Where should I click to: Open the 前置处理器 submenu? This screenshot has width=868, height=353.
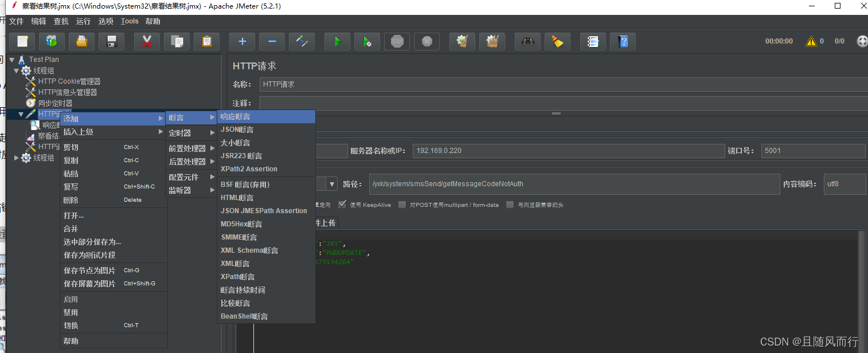(191, 148)
